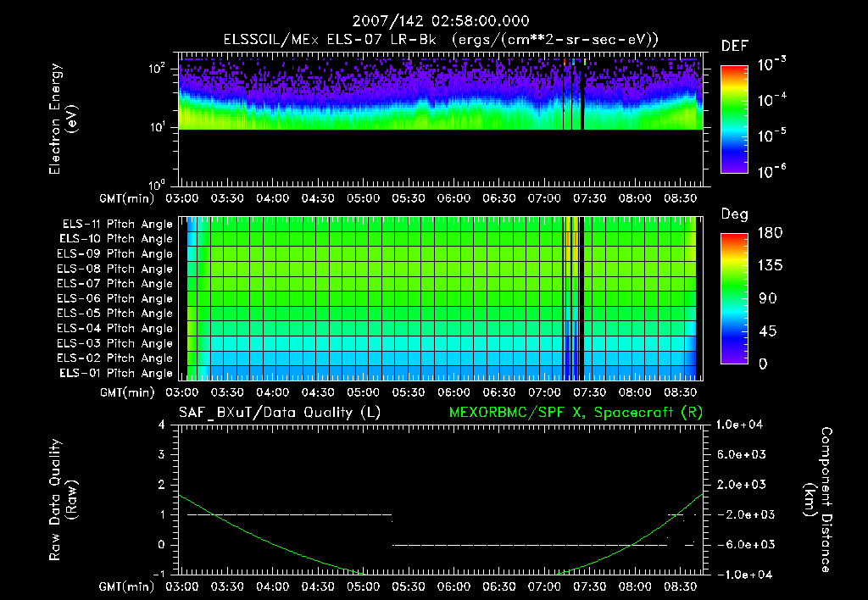The height and width of the screenshot is (600, 868).
Task: Click the data gap stripe in the spectrogram
Action: 581,94
